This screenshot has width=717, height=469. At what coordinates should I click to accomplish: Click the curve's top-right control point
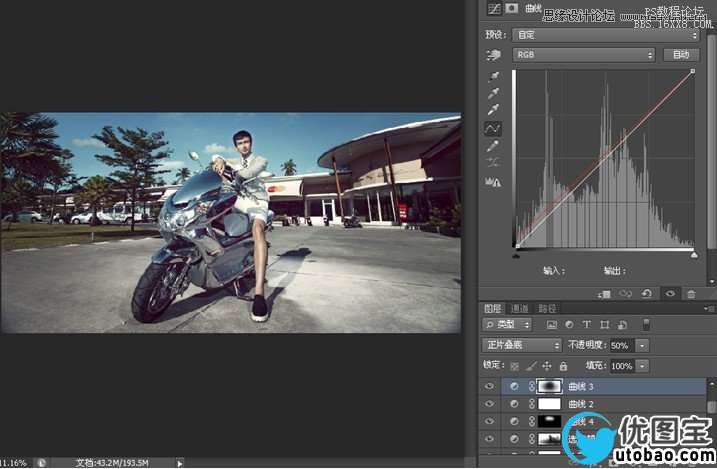[x=693, y=71]
